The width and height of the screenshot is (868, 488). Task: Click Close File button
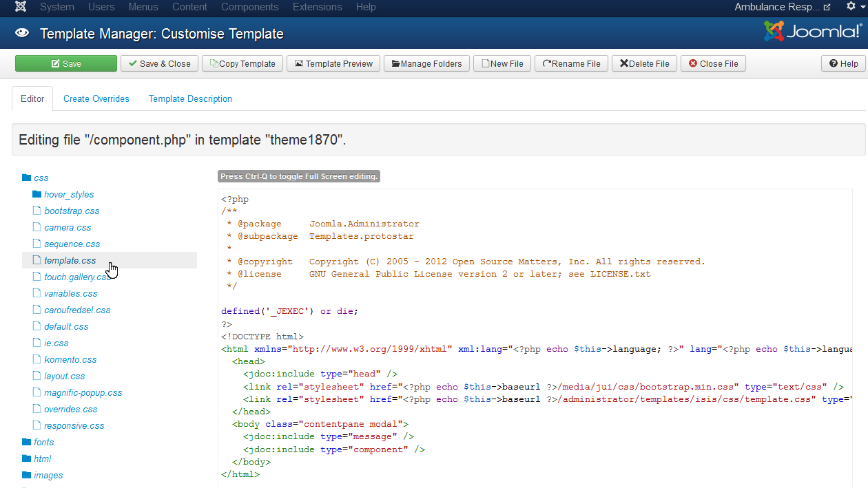click(713, 63)
